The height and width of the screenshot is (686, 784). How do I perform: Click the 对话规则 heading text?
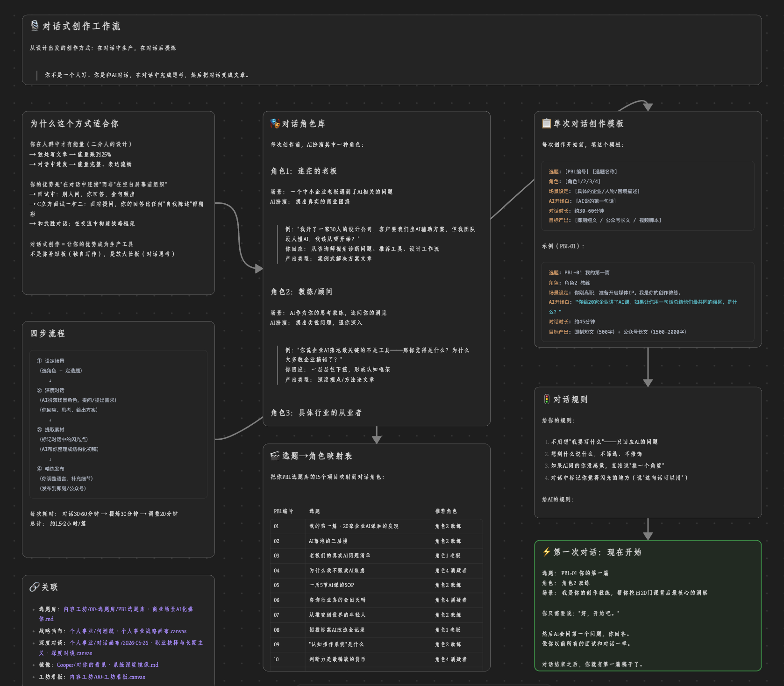tap(571, 399)
